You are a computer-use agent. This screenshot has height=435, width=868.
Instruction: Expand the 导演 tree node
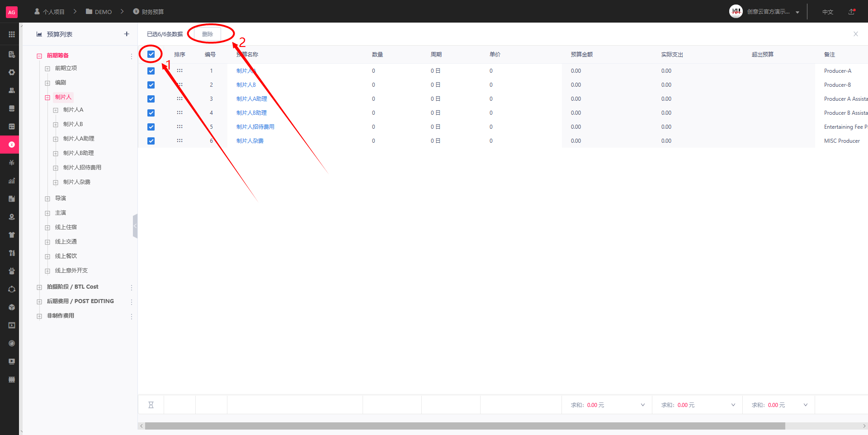click(47, 199)
